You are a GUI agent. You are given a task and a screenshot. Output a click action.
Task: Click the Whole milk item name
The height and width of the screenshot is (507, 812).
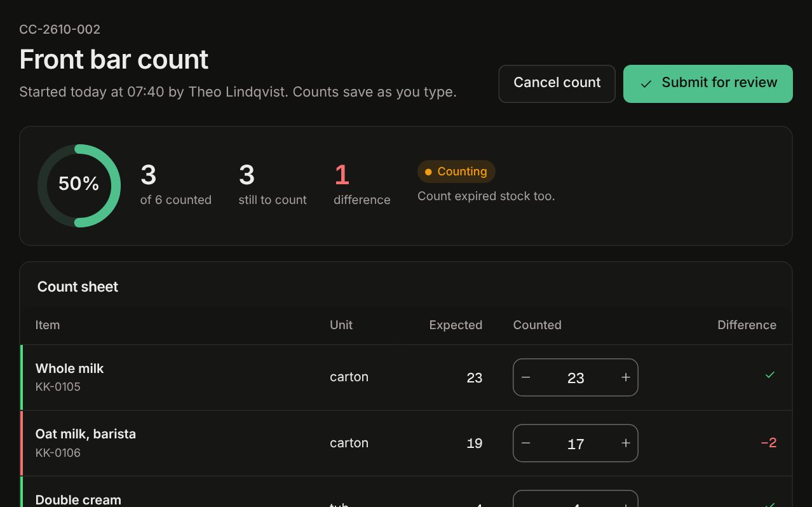[x=69, y=368]
